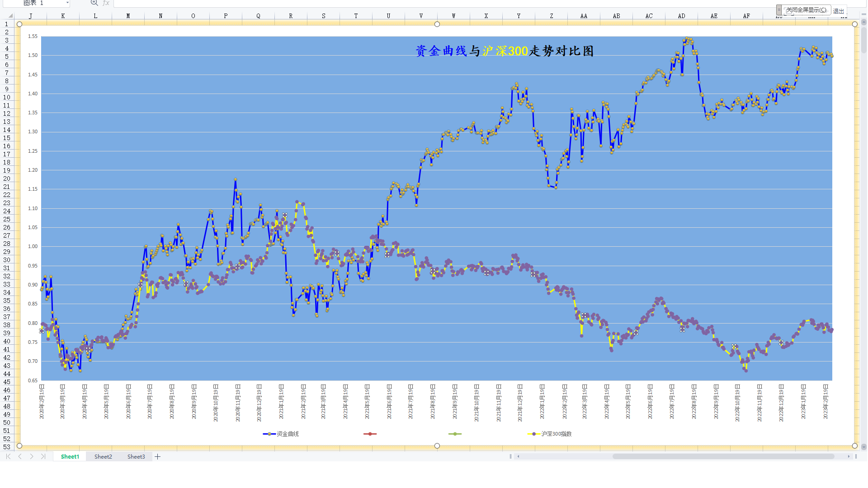Select the Sheet1 tab
The width and height of the screenshot is (868, 488).
pyautogui.click(x=70, y=457)
